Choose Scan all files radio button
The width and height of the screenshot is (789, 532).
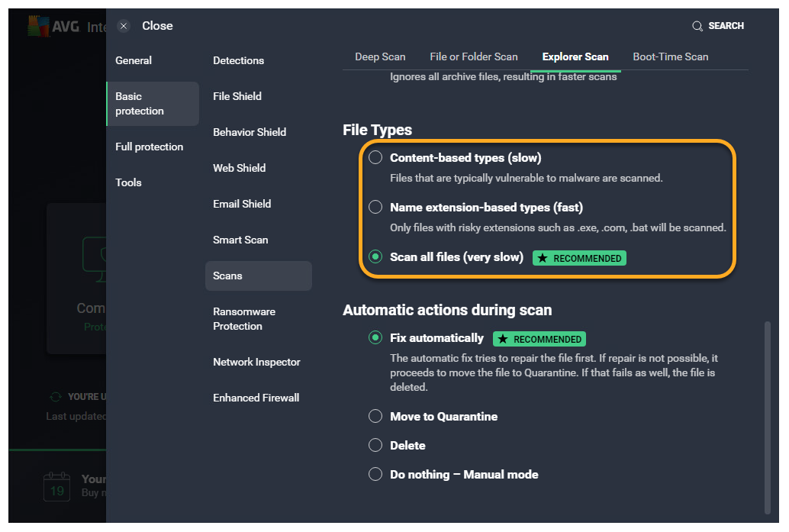[x=375, y=257]
